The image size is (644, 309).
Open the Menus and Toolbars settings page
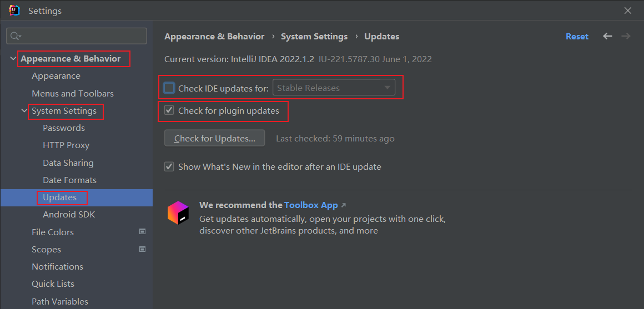tap(73, 93)
